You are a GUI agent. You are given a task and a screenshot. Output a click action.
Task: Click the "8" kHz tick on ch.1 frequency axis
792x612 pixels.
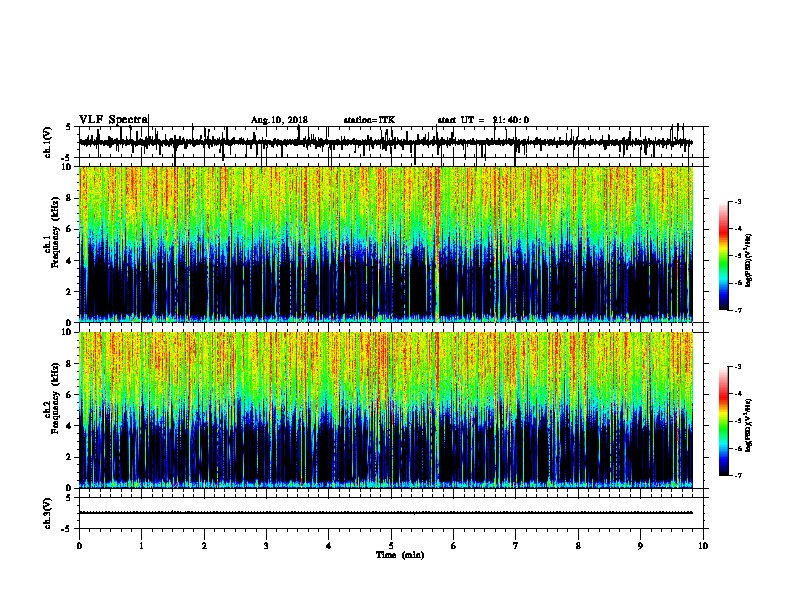[x=70, y=198]
